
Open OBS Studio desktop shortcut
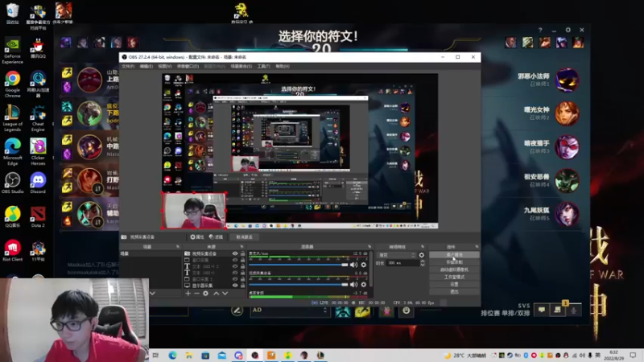click(x=12, y=183)
